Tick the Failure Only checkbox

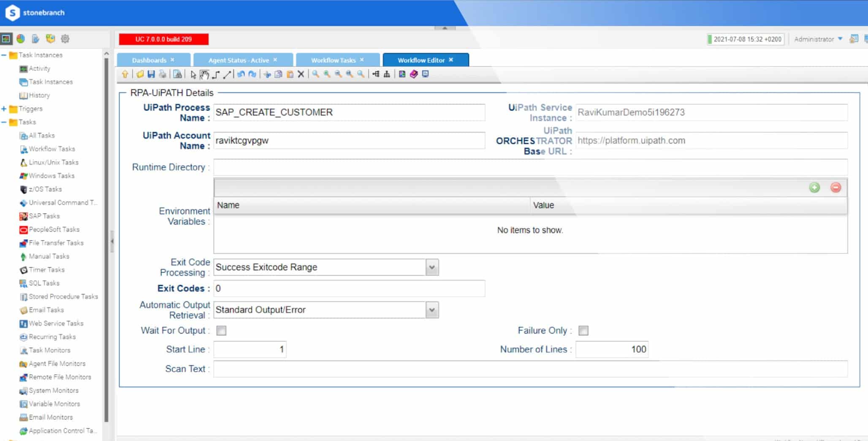(583, 330)
